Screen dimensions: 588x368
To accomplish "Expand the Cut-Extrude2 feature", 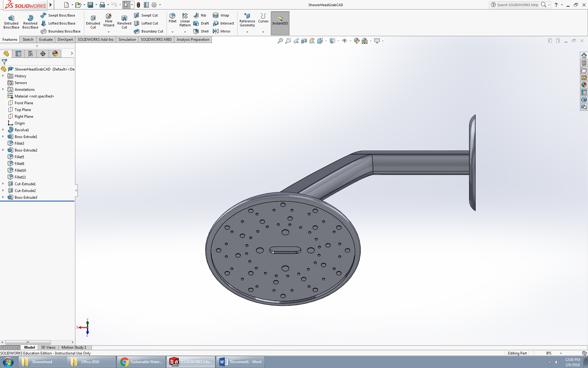I will click(3, 191).
